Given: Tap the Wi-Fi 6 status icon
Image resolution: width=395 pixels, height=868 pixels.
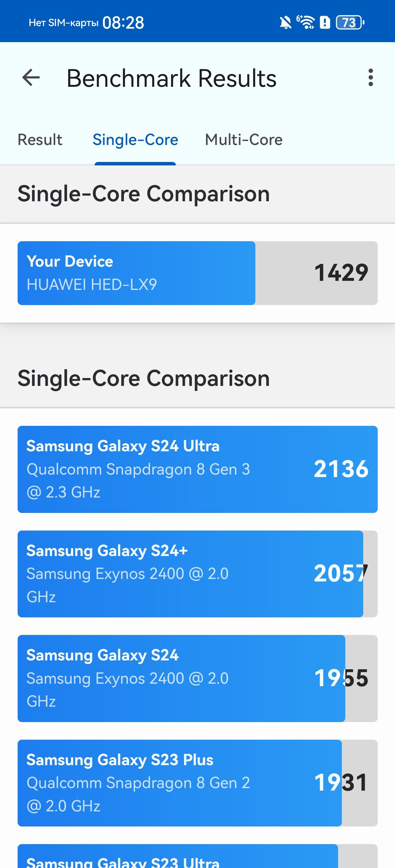Looking at the screenshot, I should (305, 22).
